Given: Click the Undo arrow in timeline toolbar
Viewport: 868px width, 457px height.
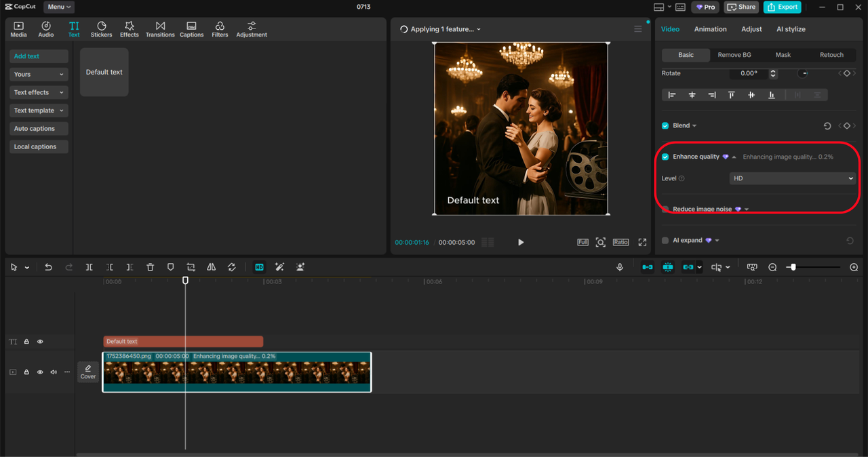Looking at the screenshot, I should [x=48, y=267].
